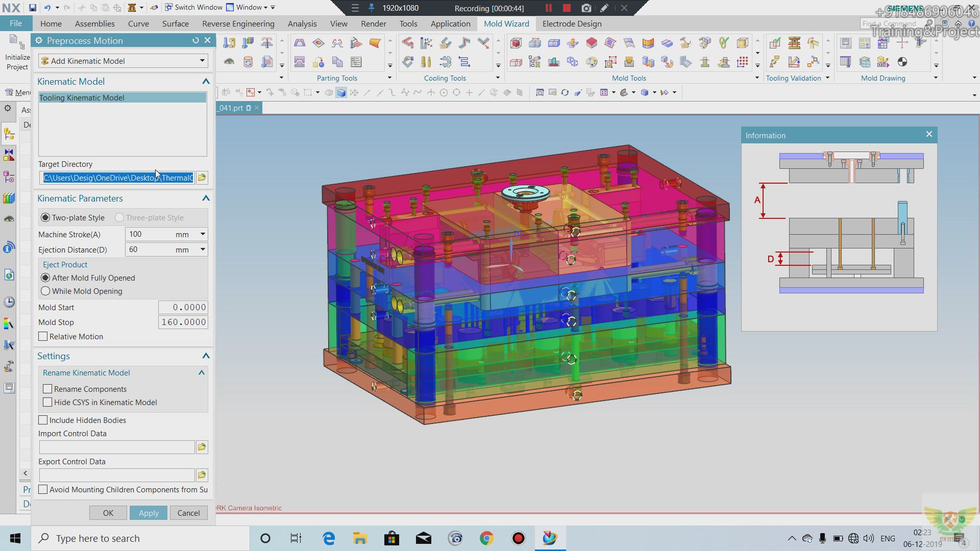Collapse the Kinematic Parameters section
Viewport: 980px width, 551px height.
(x=206, y=198)
